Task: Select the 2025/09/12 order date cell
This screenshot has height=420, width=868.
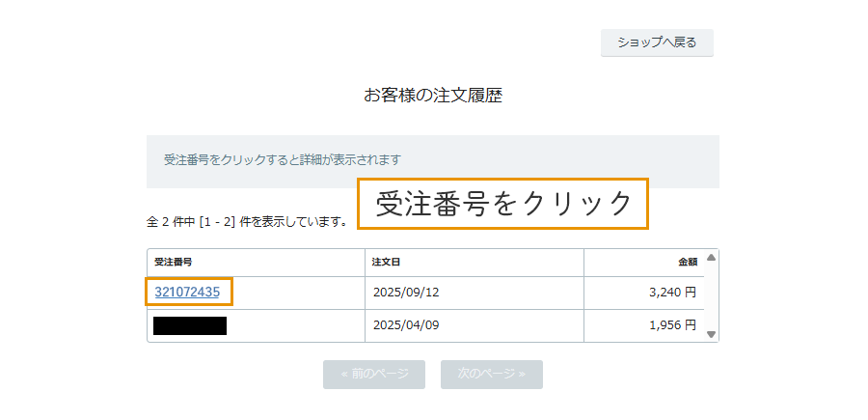Action: point(405,293)
